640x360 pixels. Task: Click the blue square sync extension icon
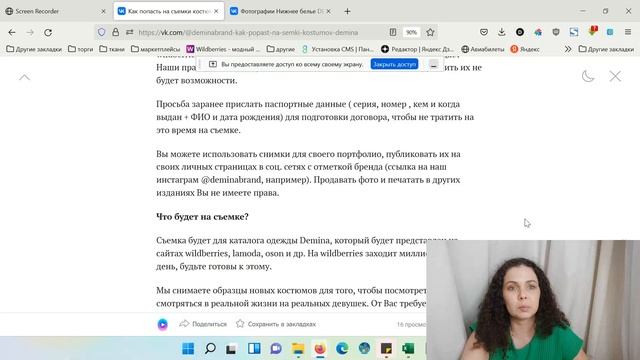574,32
